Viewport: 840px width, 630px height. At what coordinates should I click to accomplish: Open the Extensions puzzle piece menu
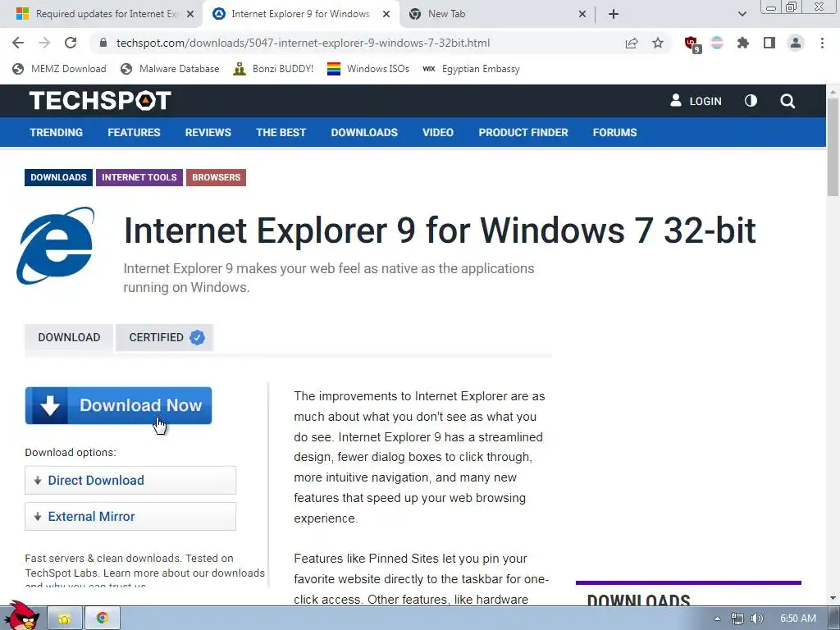click(x=743, y=43)
